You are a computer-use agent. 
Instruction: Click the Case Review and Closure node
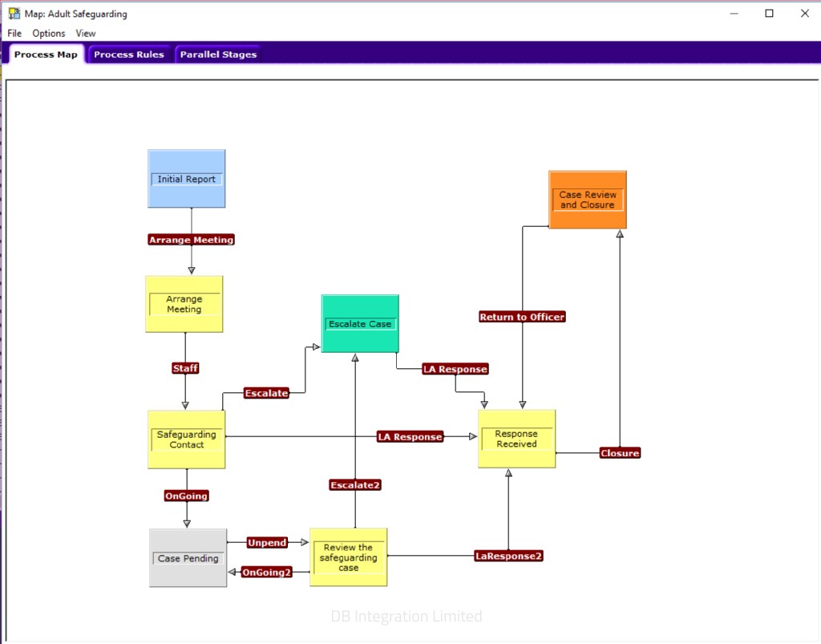tap(587, 200)
